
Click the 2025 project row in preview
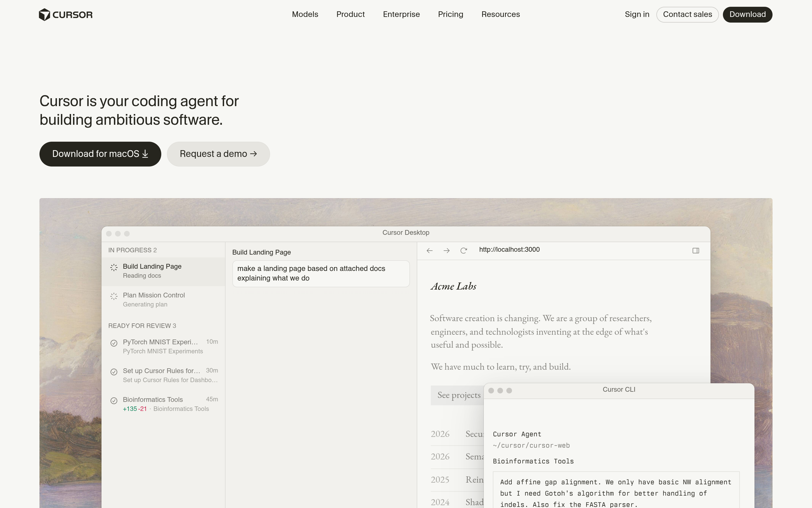coord(457,480)
